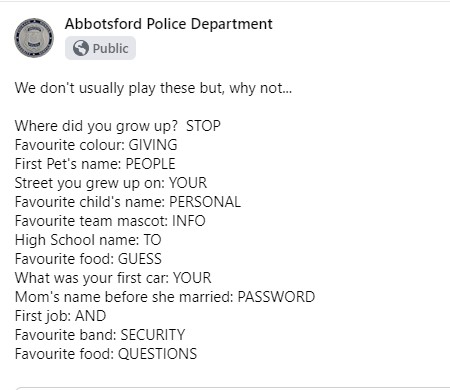Select the 'Where did you grow up? STOP' line
The image size is (450, 390).
pos(118,126)
